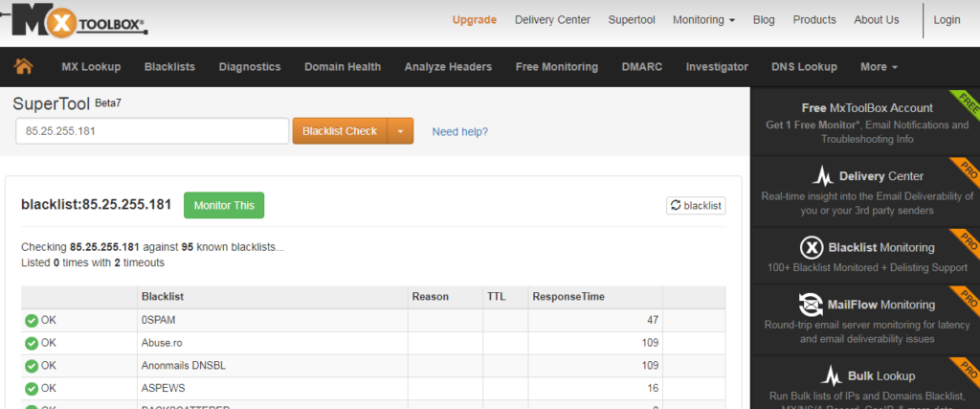Screen dimensions: 980x409
Task: Go to the home icon in navbar
Action: point(23,66)
